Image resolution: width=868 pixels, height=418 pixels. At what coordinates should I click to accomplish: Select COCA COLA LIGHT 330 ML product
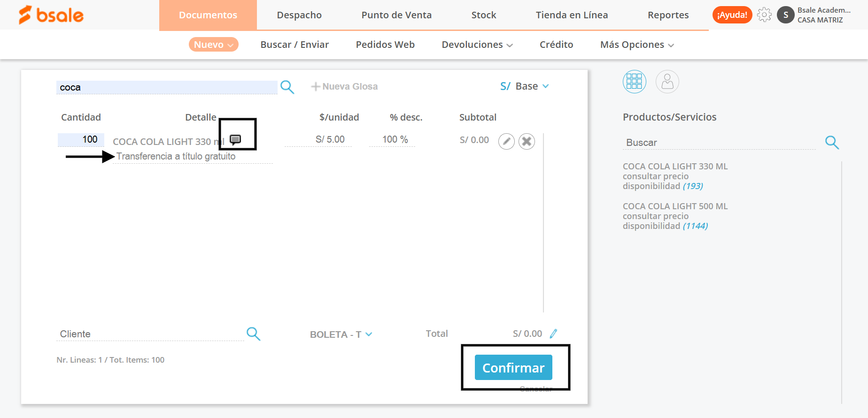click(x=675, y=166)
